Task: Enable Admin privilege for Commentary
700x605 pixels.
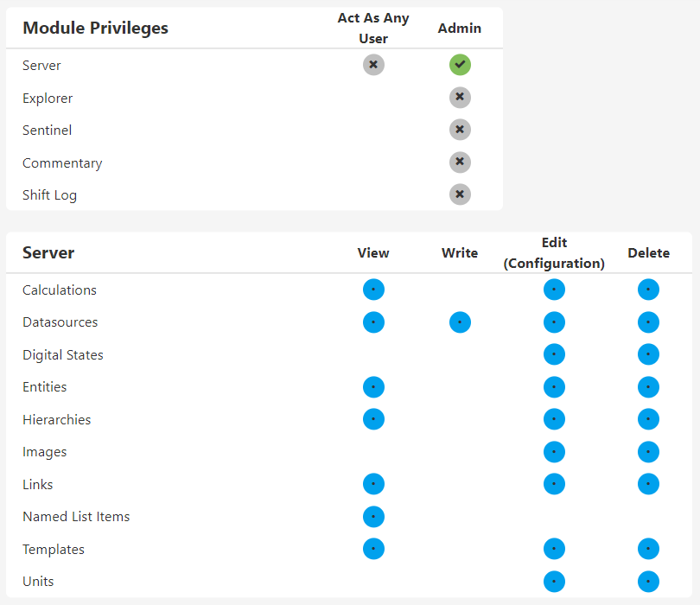Action: (x=460, y=162)
